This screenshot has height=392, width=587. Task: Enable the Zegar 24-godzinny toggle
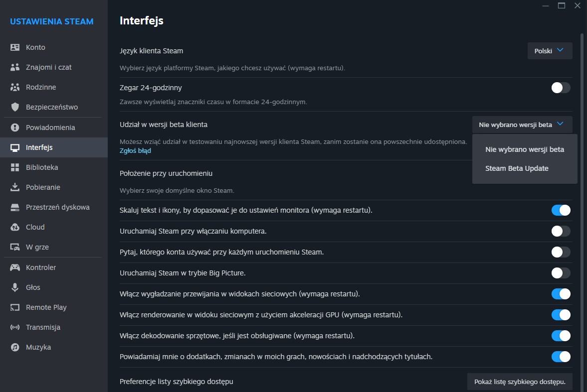click(560, 87)
